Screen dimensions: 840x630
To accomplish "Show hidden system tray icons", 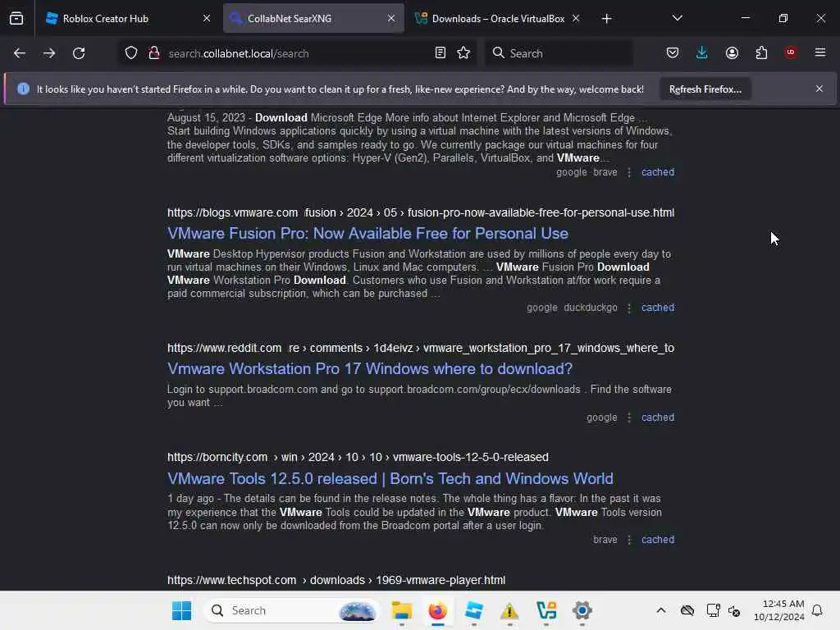I will click(x=661, y=610).
